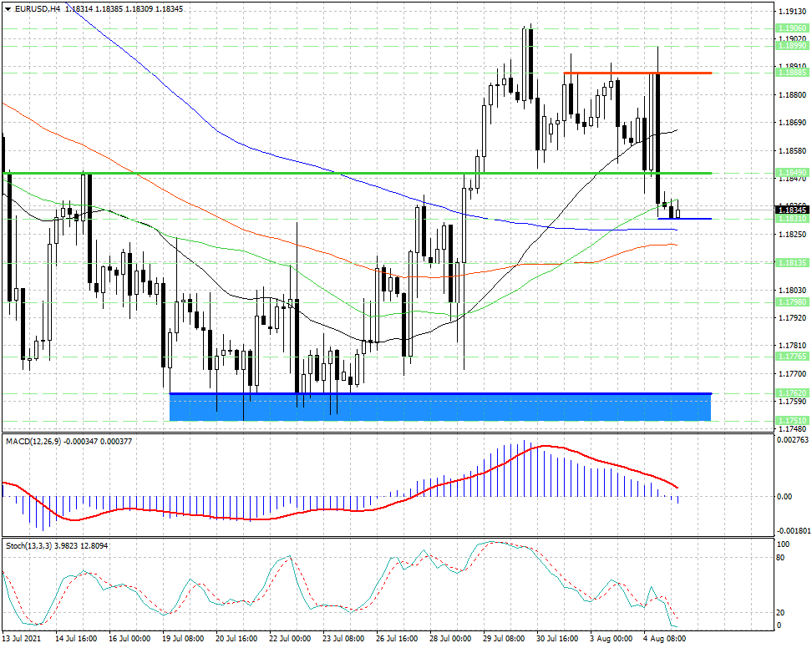Screen dimensions: 812x648
Task: Click the 14 Jul 16:00 time label
Action: point(76,639)
